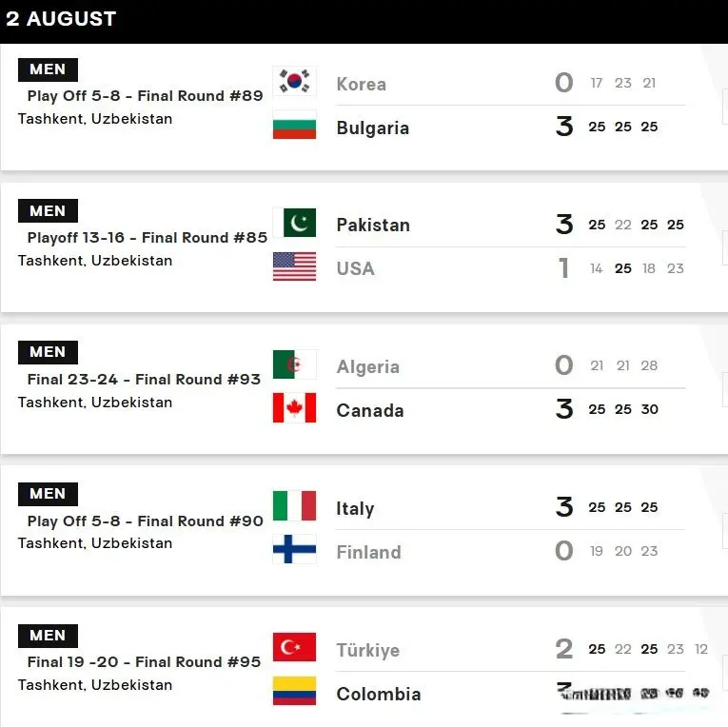Click the Colombia flag icon

(294, 691)
